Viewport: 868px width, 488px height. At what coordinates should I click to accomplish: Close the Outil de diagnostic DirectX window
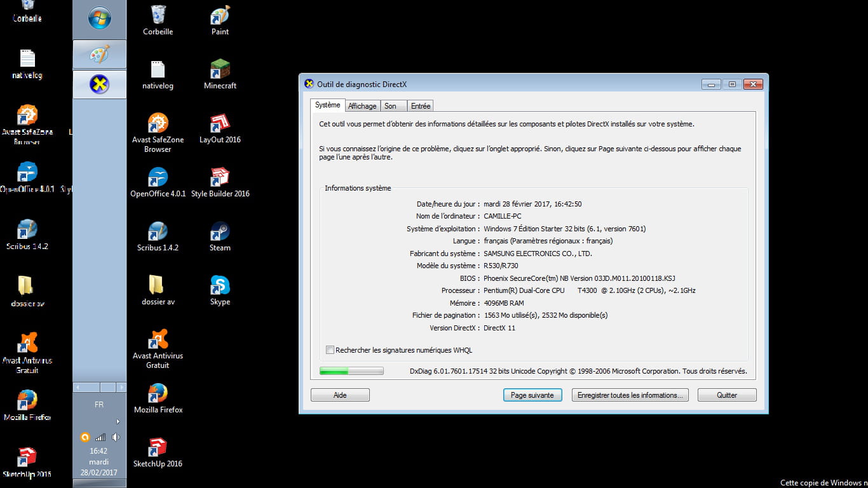coord(752,84)
